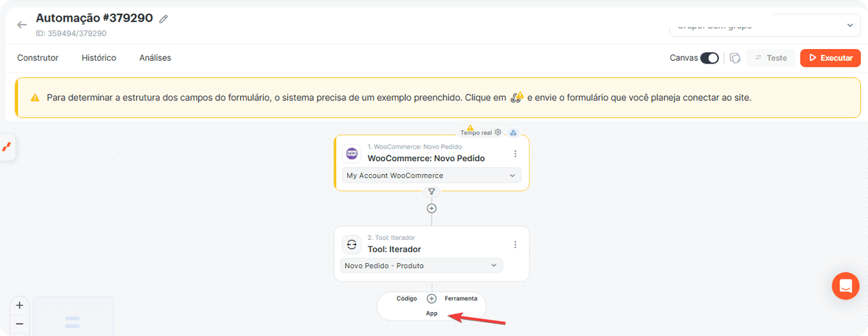Click the copy automation icon

[735, 58]
